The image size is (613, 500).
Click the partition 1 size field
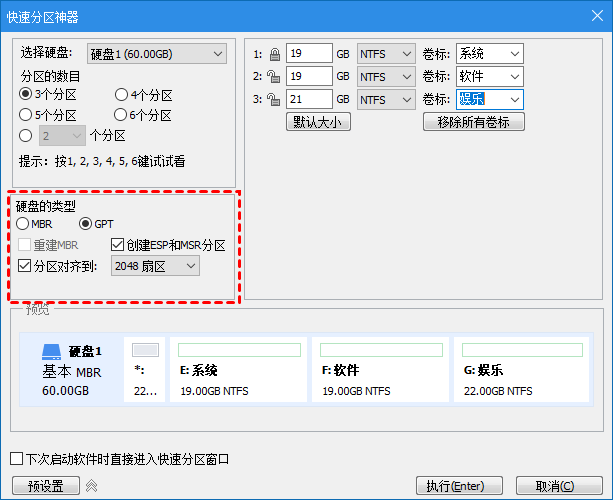click(x=309, y=53)
